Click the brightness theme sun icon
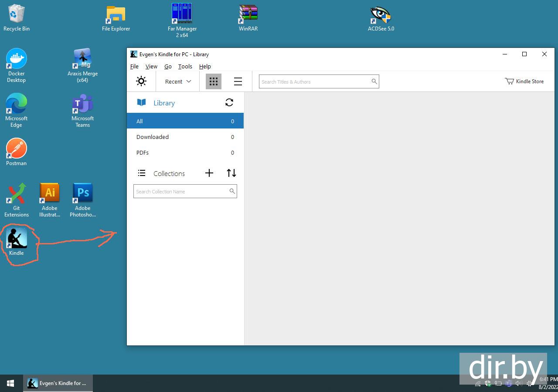The width and height of the screenshot is (558, 392). pyautogui.click(x=141, y=81)
